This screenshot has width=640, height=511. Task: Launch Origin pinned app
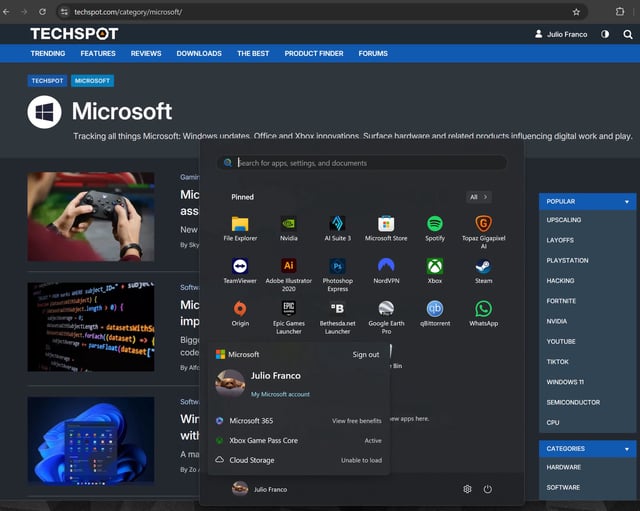(240, 314)
